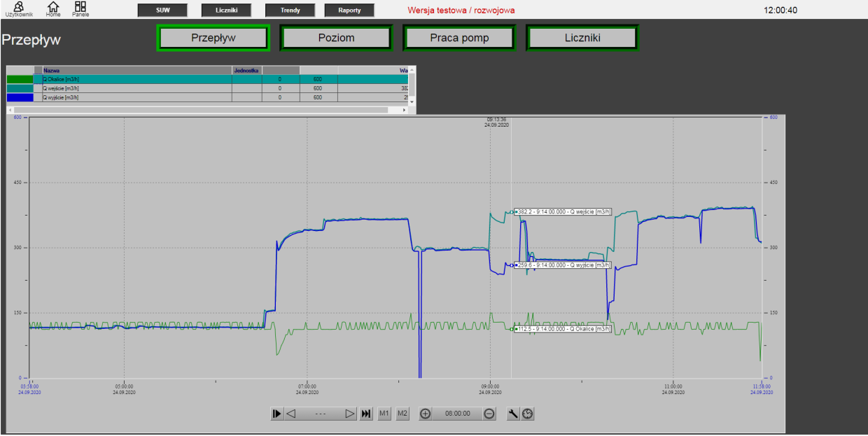
Task: Open the Praca pomp view
Action: [459, 38]
